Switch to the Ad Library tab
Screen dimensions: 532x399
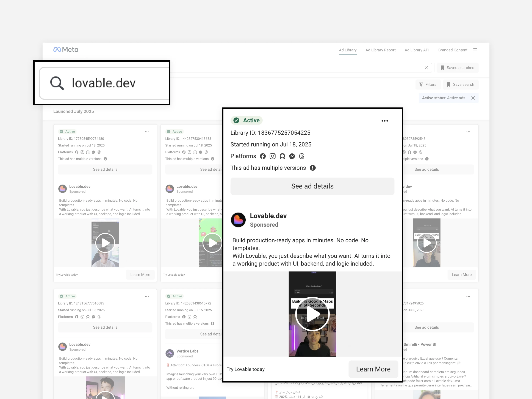tap(348, 50)
